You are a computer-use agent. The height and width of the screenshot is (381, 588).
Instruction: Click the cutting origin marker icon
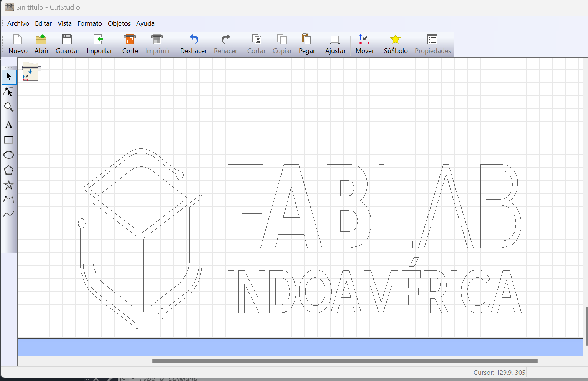31,72
